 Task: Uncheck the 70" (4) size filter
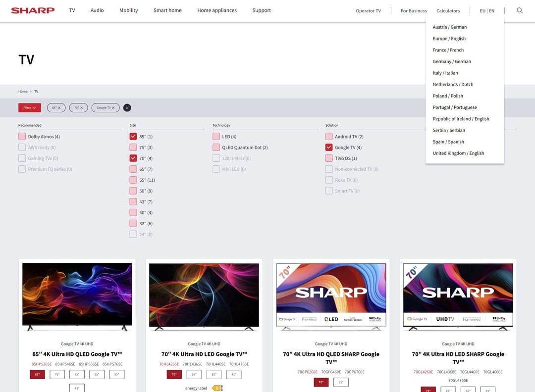pyautogui.click(x=133, y=158)
